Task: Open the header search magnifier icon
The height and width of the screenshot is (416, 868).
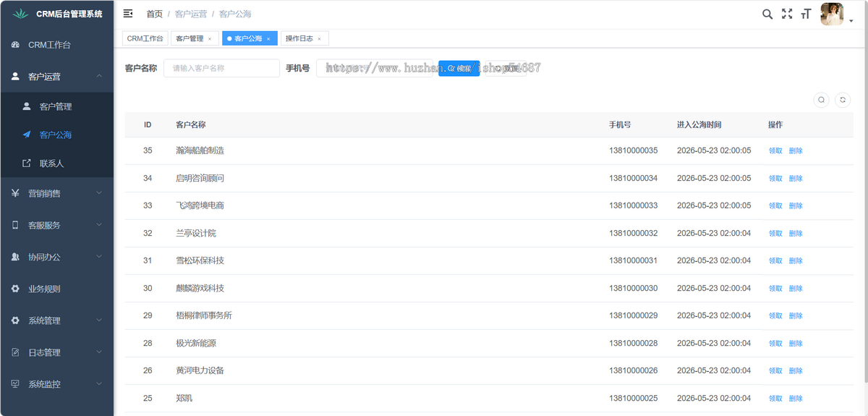Action: pyautogui.click(x=767, y=14)
